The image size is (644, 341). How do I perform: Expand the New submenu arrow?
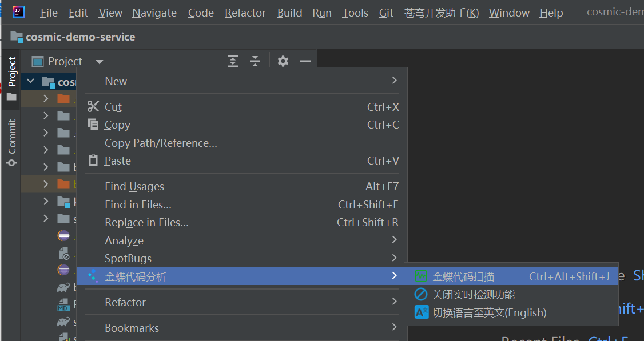pos(393,81)
